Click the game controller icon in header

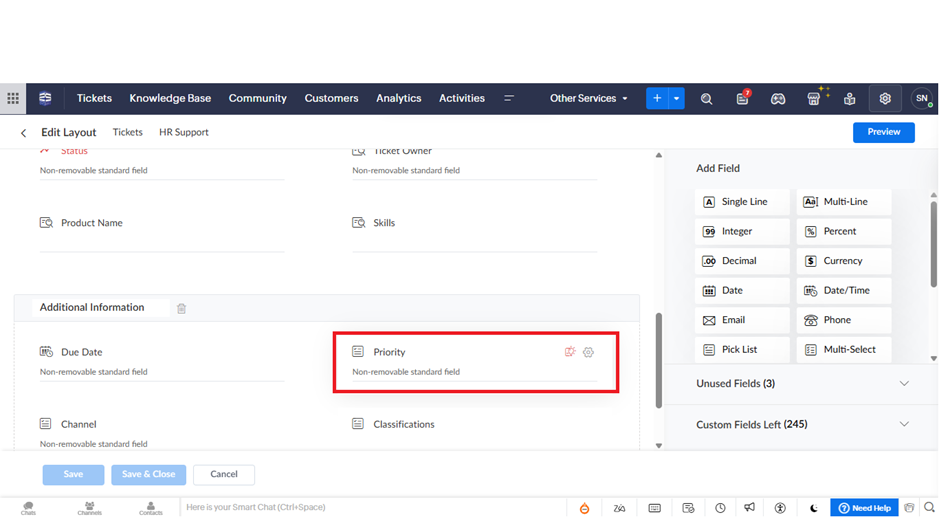click(x=778, y=99)
